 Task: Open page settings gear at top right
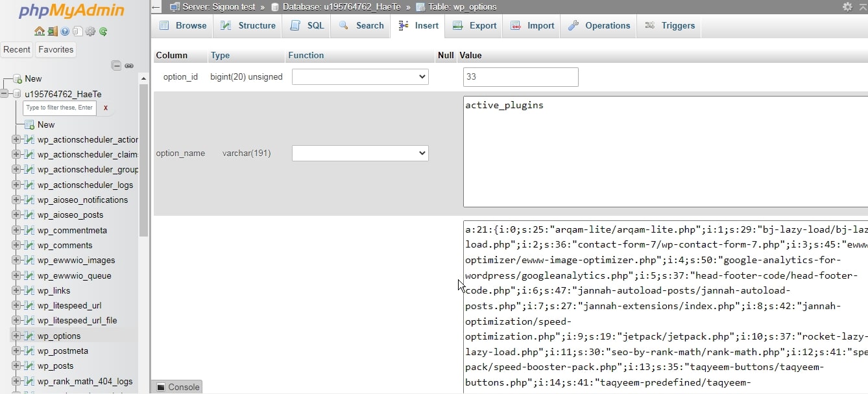tap(847, 6)
